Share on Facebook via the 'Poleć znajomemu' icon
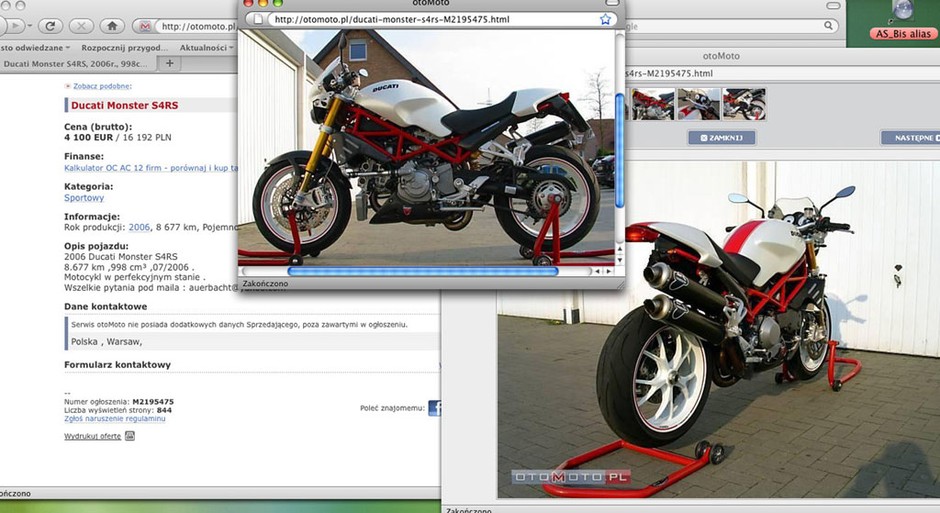The width and height of the screenshot is (940, 513). tap(435, 408)
